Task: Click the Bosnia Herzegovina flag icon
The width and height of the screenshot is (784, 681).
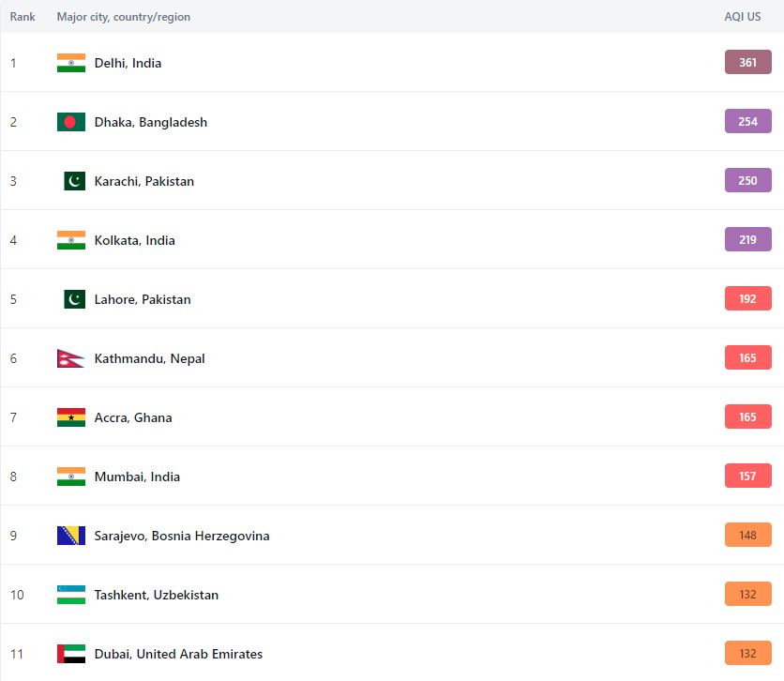Action: pyautogui.click(x=70, y=536)
